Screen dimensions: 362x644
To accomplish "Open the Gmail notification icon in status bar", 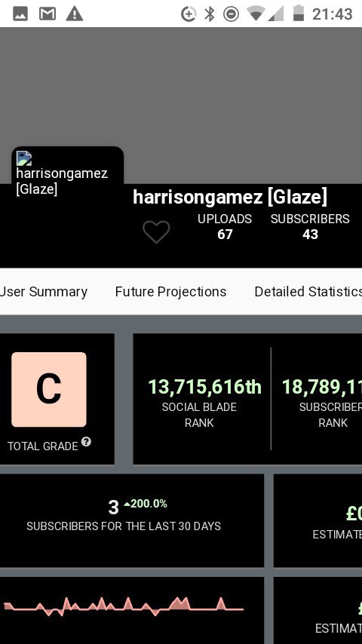I will tap(48, 14).
